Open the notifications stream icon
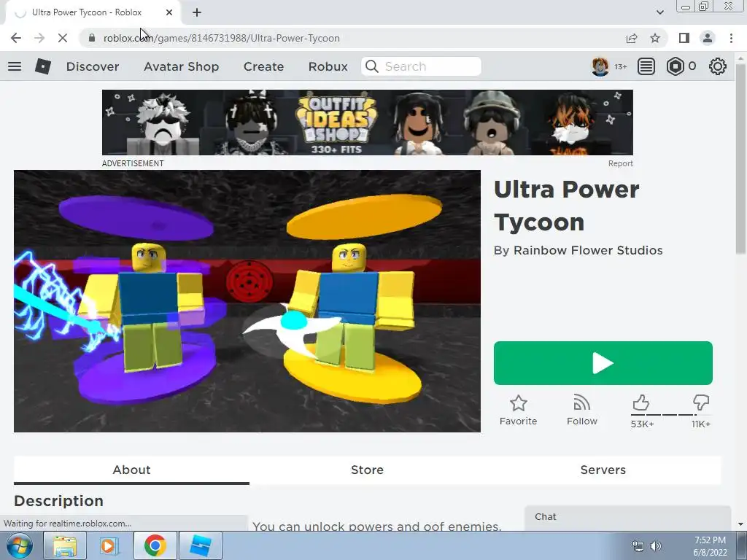 pyautogui.click(x=646, y=66)
